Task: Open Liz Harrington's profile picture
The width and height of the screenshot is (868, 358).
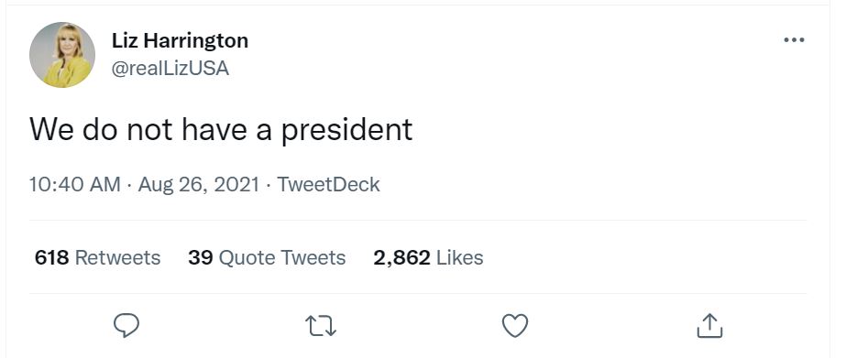Action: [x=62, y=55]
